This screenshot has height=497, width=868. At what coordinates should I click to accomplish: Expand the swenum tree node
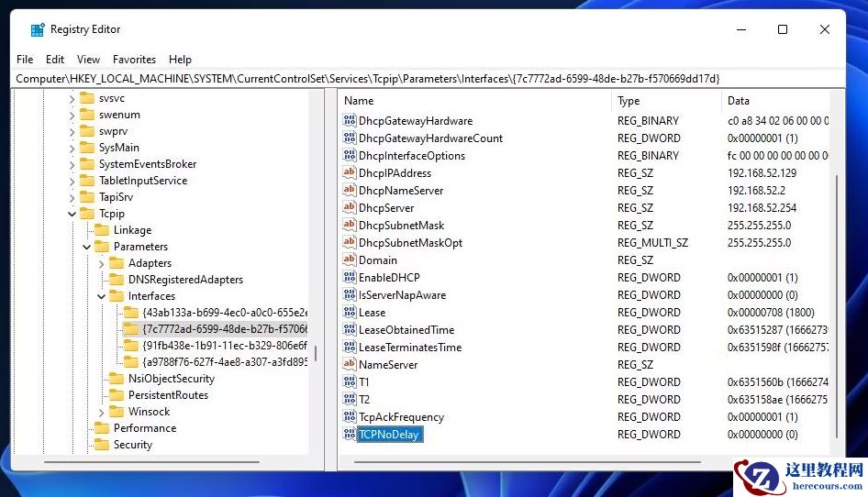(x=72, y=116)
